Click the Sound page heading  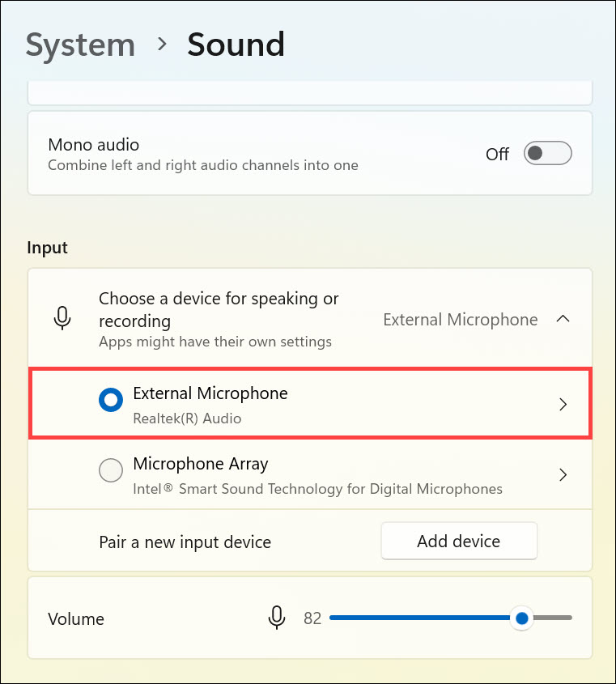tap(236, 45)
